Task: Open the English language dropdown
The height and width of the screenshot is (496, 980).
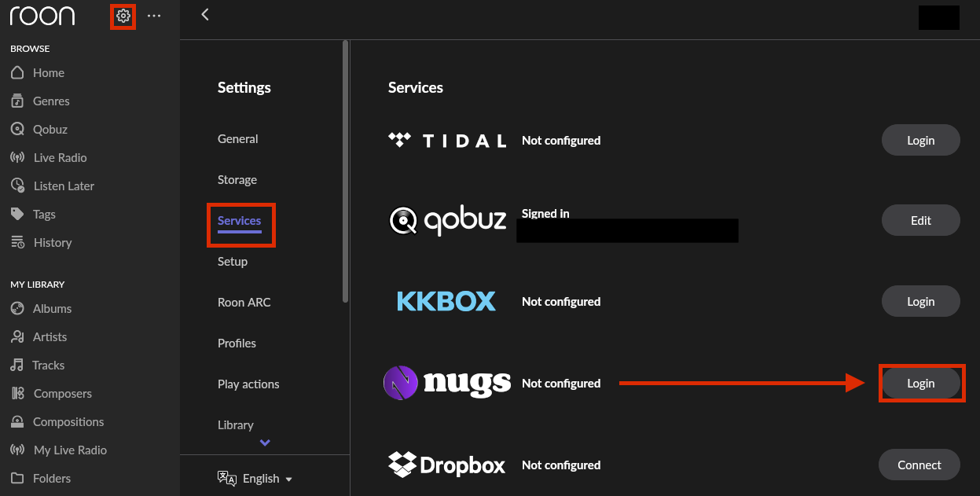Action: click(x=255, y=478)
